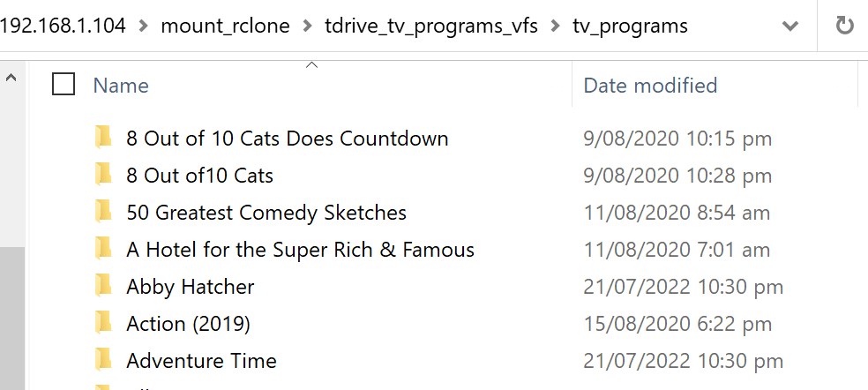Sort by the Date modified column header
868x390 pixels.
point(650,86)
